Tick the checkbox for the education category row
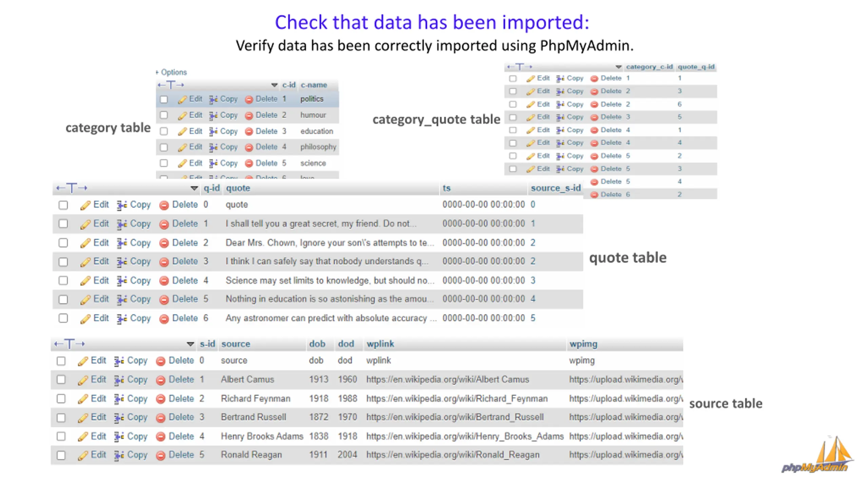The height and width of the screenshot is (488, 868). click(x=164, y=131)
